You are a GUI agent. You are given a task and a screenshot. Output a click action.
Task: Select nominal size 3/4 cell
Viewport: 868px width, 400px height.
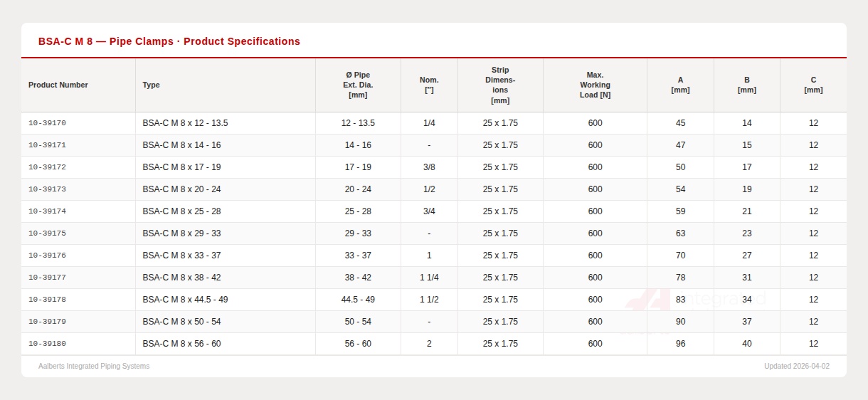coord(429,211)
